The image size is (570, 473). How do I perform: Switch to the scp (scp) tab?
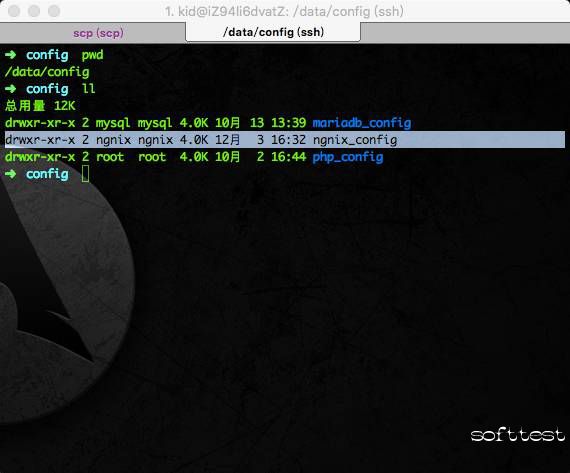pos(98,33)
